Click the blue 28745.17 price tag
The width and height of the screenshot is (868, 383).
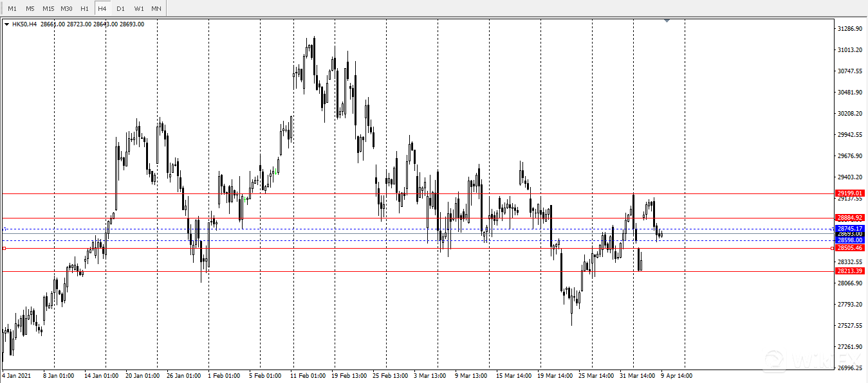(x=849, y=228)
